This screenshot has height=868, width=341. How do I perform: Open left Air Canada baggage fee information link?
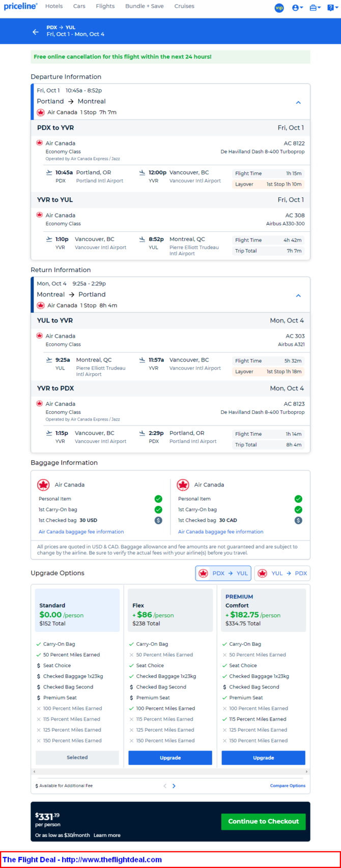[x=81, y=532]
